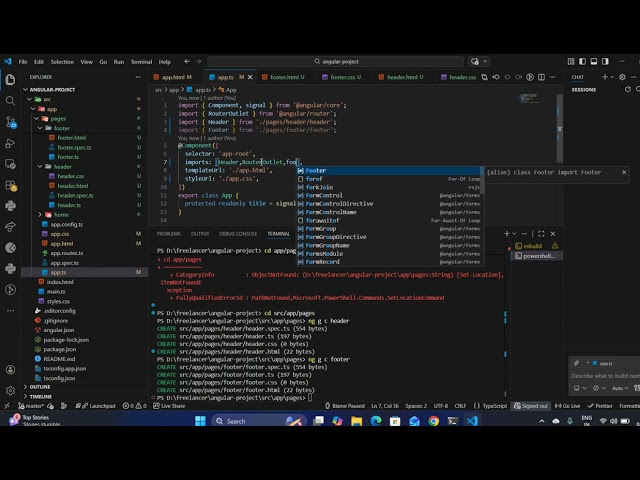Viewport: 640px width, 480px height.
Task: Click the Live Share status bar button
Action: 169,406
